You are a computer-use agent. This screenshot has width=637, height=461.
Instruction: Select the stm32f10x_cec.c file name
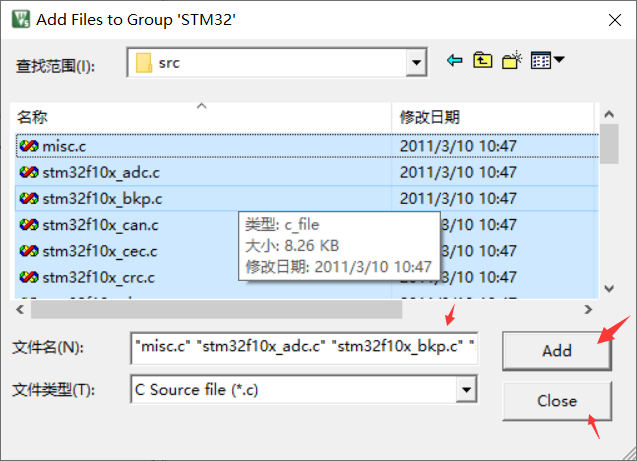pyautogui.click(x=100, y=251)
